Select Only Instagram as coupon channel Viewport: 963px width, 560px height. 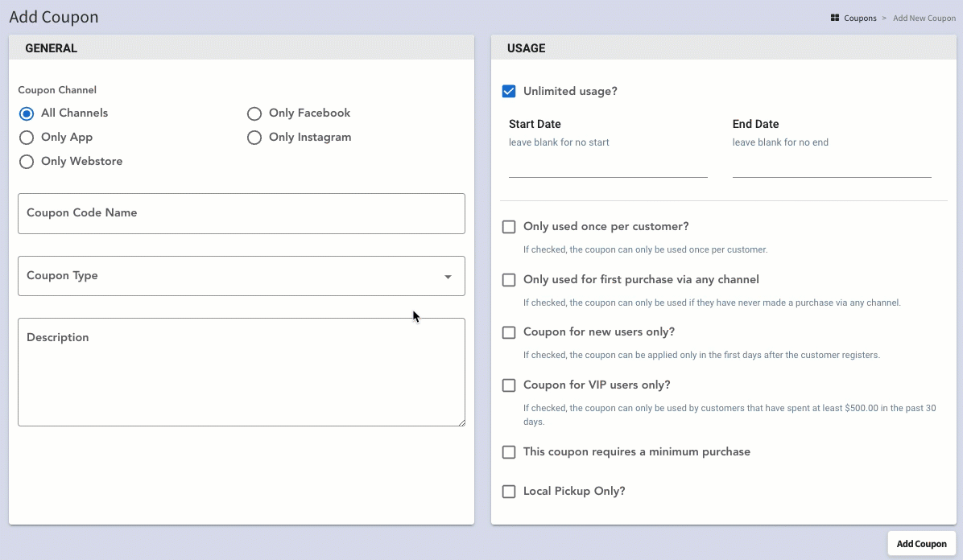coord(254,138)
